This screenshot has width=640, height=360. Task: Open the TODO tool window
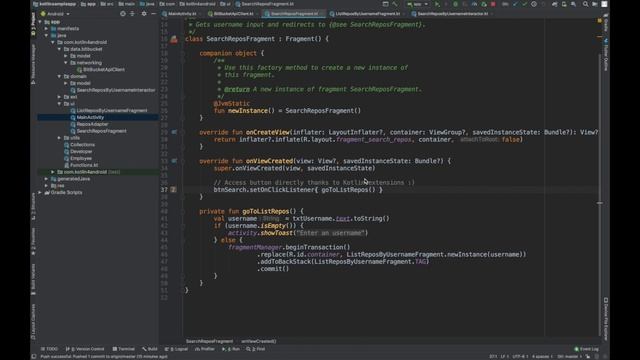[49, 349]
